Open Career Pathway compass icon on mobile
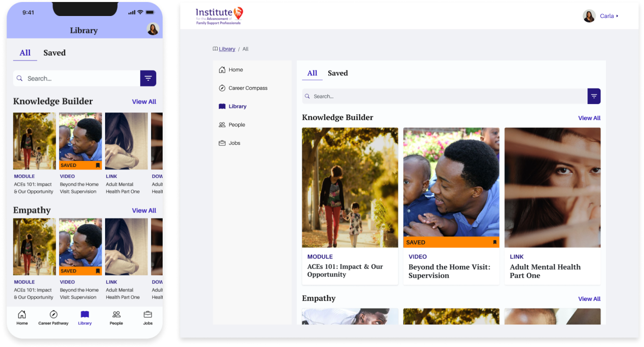This screenshot has width=644, height=347. pyautogui.click(x=54, y=315)
